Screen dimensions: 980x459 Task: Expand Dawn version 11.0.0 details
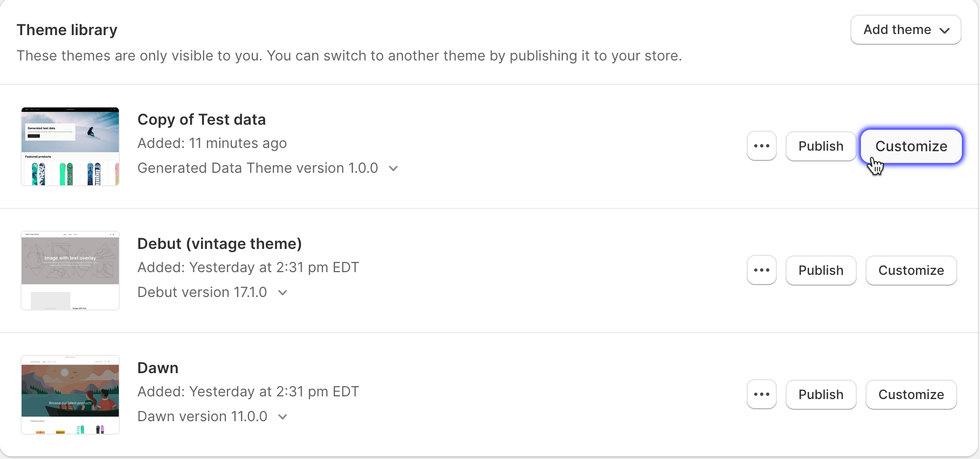pyautogui.click(x=283, y=417)
